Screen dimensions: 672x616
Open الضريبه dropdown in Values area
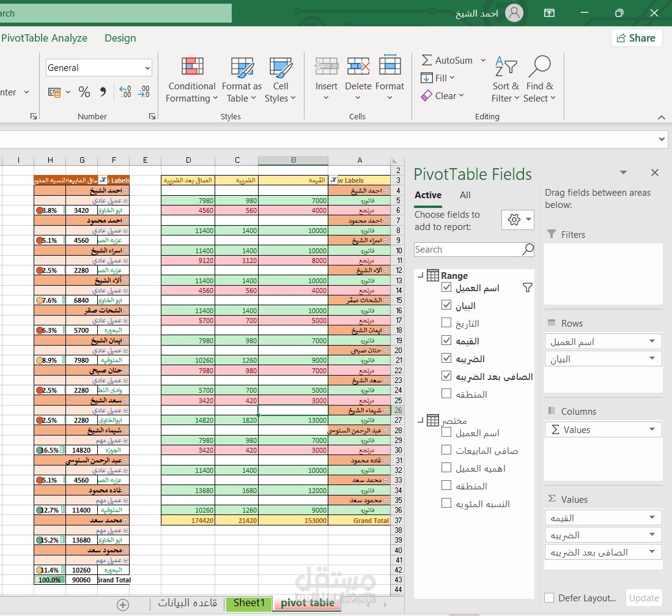click(x=652, y=535)
